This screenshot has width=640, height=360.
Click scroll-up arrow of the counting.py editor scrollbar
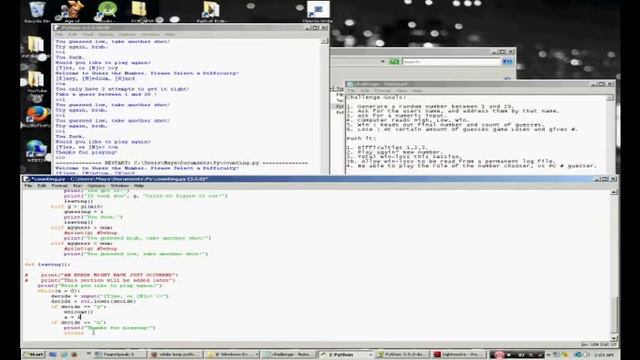(x=614, y=192)
